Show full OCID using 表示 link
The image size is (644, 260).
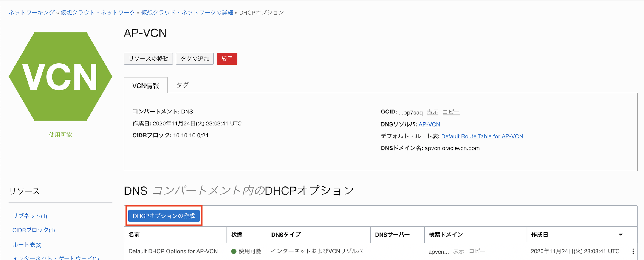(433, 112)
